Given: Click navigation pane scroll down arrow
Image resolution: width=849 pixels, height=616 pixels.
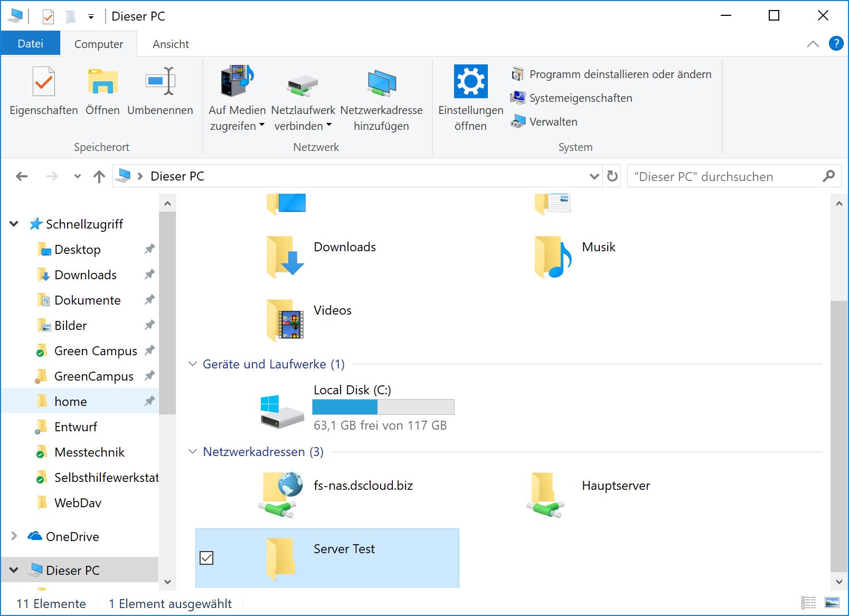Looking at the screenshot, I should click(x=167, y=582).
